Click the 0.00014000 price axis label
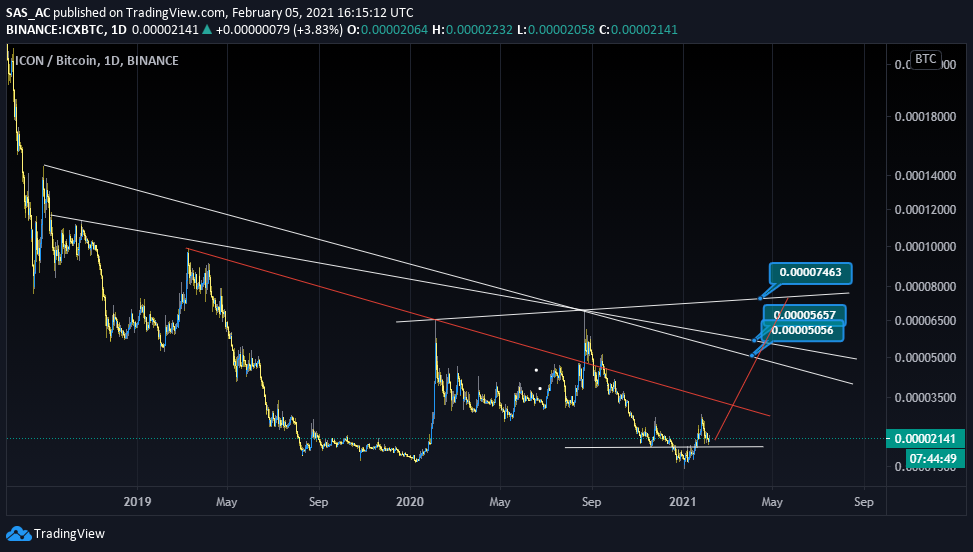Screen dimensions: 973x552 [925, 176]
